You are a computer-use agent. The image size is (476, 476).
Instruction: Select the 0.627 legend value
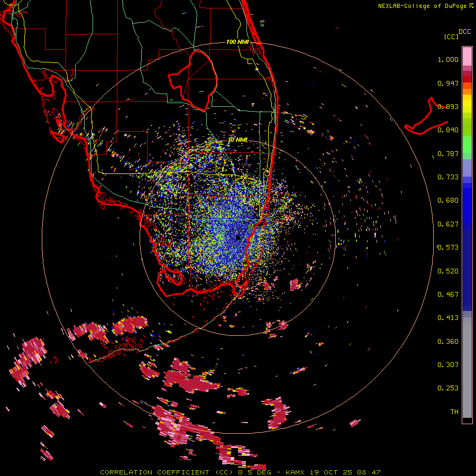click(x=448, y=224)
